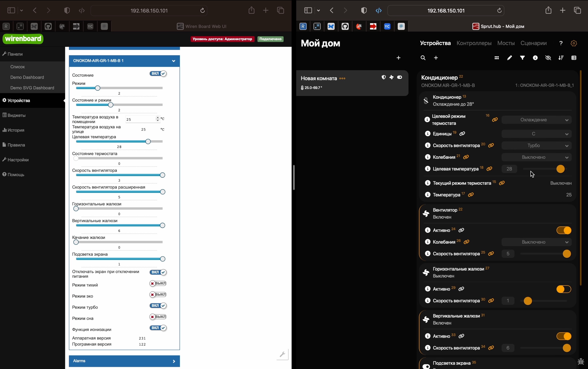This screenshot has height=369, width=588.
Task: Open the Sprut.hub settings gear icon
Action: point(574,43)
